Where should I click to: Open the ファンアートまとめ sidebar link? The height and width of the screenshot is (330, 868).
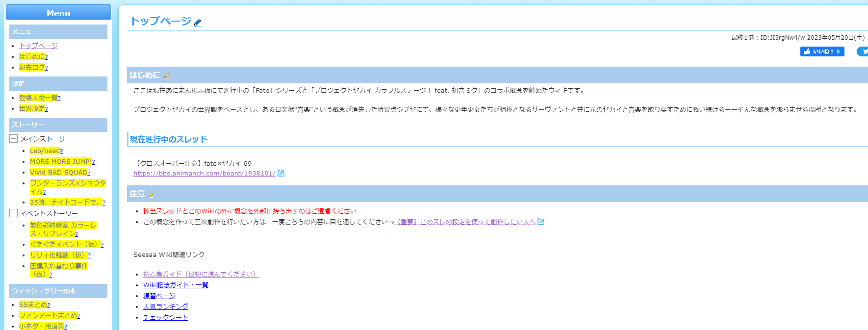[x=48, y=315]
